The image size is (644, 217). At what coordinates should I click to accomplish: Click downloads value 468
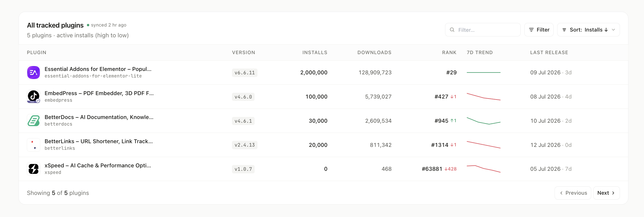387,169
